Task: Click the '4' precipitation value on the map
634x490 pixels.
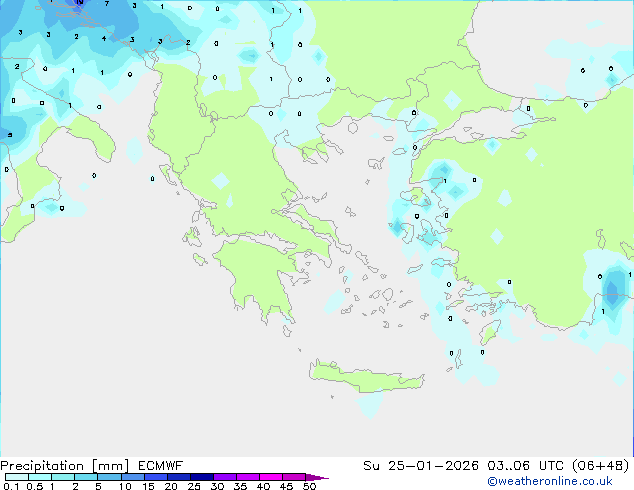Action: (x=104, y=38)
